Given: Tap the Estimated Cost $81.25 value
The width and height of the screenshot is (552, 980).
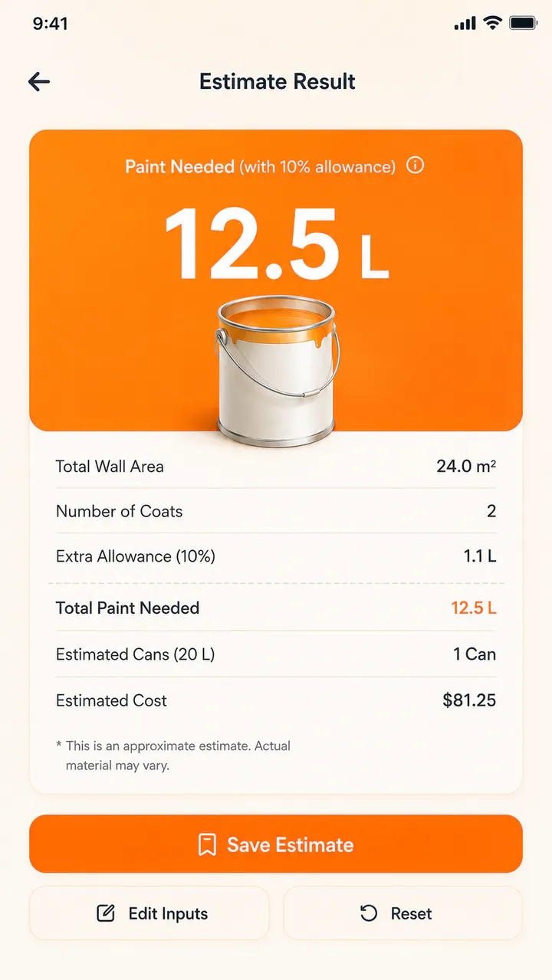Looking at the screenshot, I should (469, 700).
